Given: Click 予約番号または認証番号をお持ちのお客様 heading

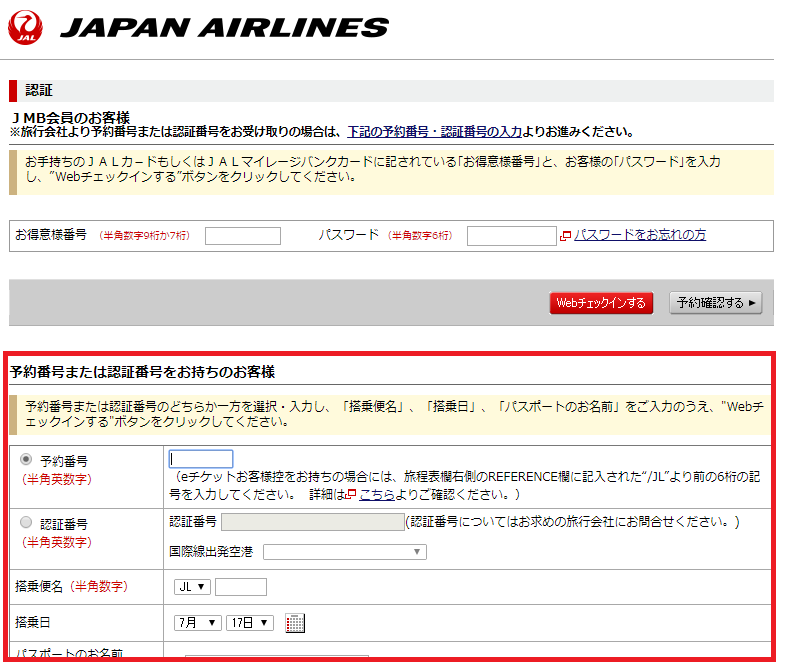Looking at the screenshot, I should [x=142, y=372].
